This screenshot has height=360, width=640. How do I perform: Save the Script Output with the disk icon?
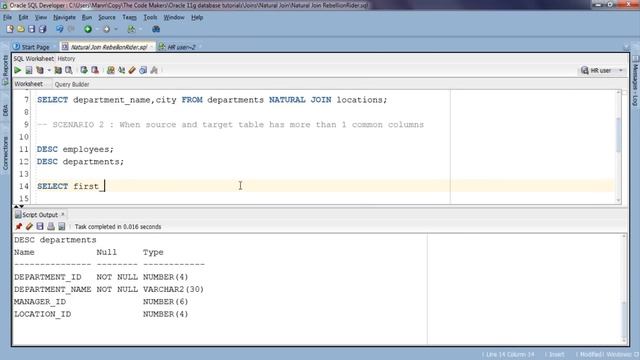coord(40,227)
